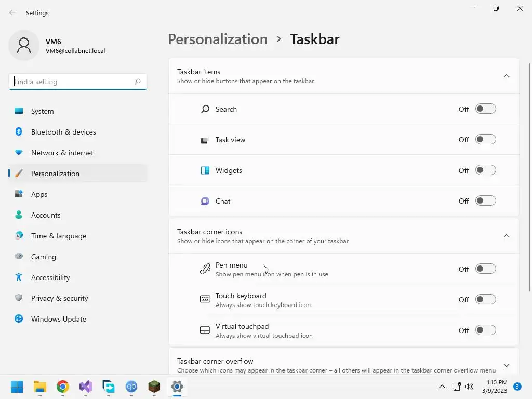Screen dimensions: 532x399
Task: Click the Bluetooth icon in the sidebar
Action: (x=19, y=131)
